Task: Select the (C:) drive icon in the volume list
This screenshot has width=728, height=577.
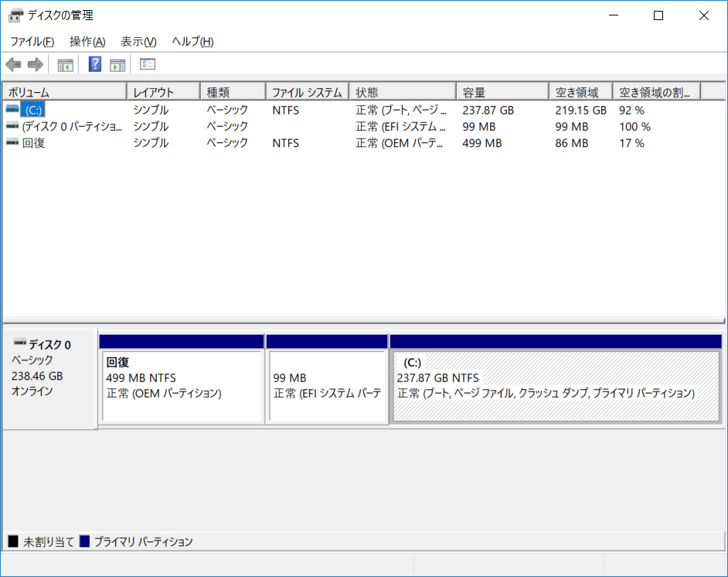Action: tap(11, 110)
